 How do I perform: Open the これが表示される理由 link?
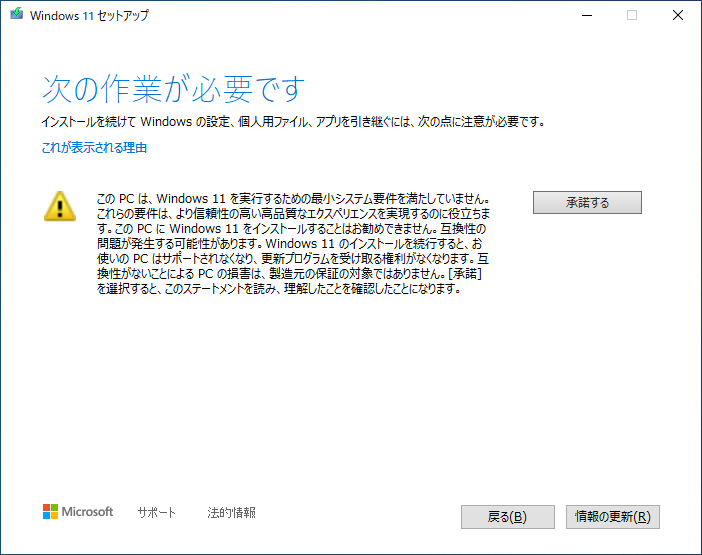pos(94,148)
